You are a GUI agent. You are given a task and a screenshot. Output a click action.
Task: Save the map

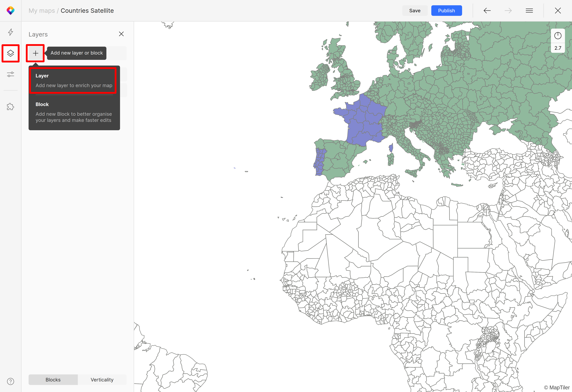[x=415, y=11]
